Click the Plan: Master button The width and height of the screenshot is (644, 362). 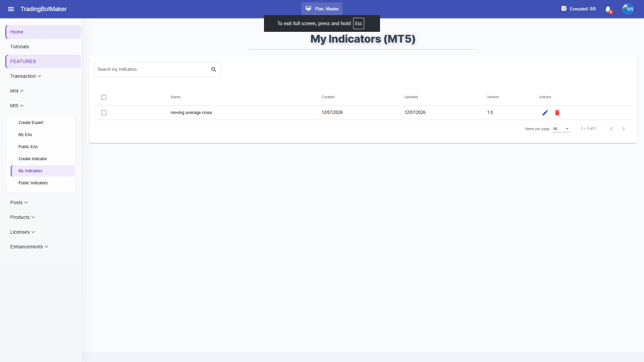pos(322,9)
